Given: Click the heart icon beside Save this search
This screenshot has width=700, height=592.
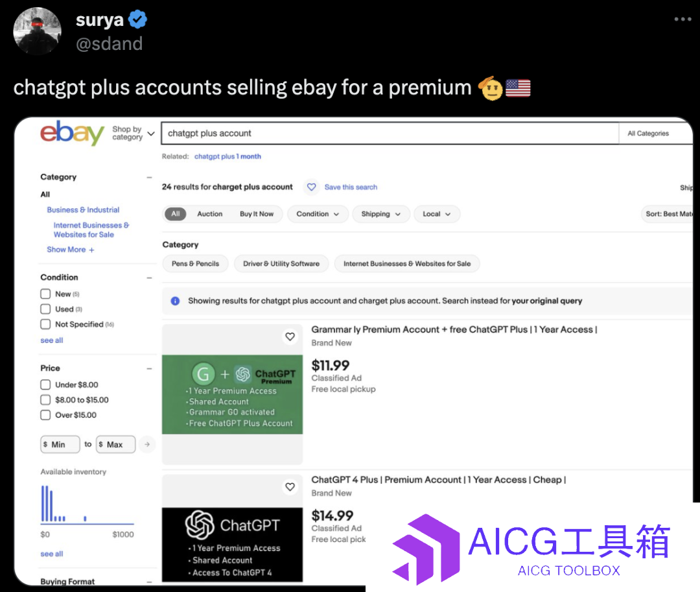Looking at the screenshot, I should click(x=312, y=187).
